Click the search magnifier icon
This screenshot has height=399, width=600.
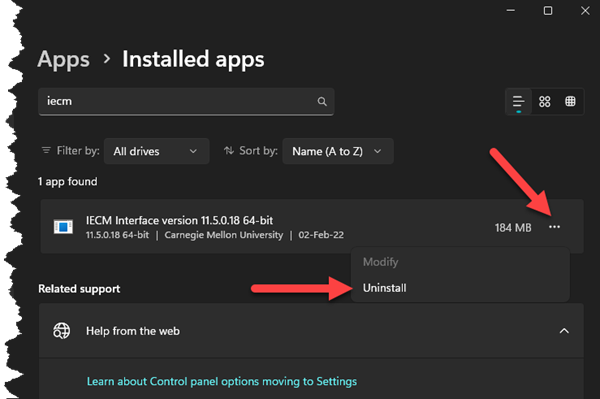click(x=322, y=101)
